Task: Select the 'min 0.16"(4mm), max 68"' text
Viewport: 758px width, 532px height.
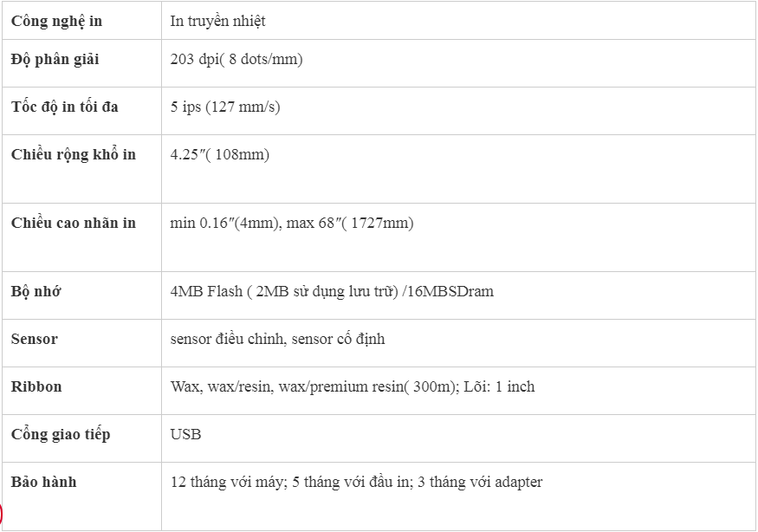Action: point(256,223)
